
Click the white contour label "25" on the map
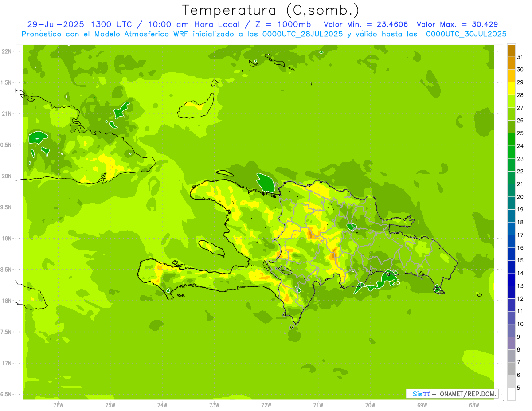396,282
